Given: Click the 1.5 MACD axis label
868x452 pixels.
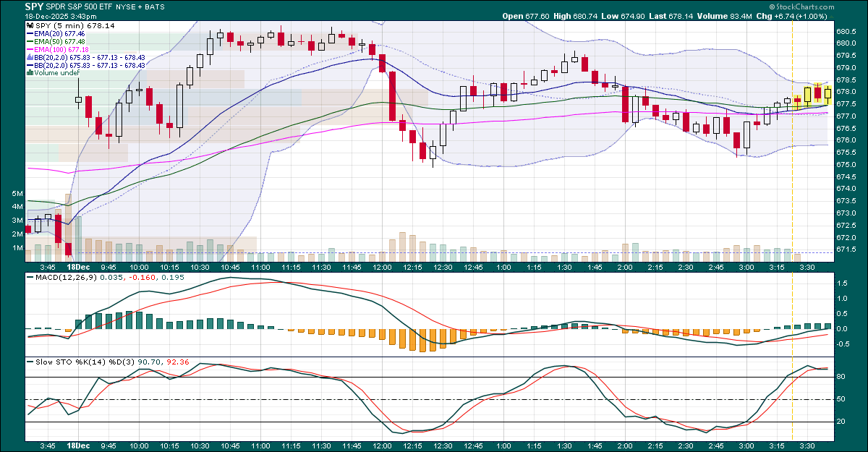Looking at the screenshot, I should point(843,283).
